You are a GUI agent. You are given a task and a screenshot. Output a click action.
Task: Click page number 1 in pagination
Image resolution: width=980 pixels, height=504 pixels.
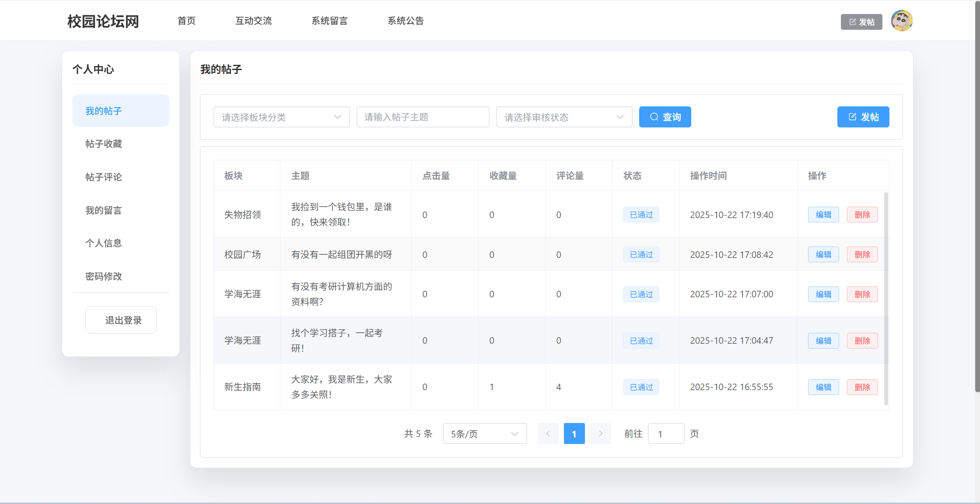coord(574,434)
